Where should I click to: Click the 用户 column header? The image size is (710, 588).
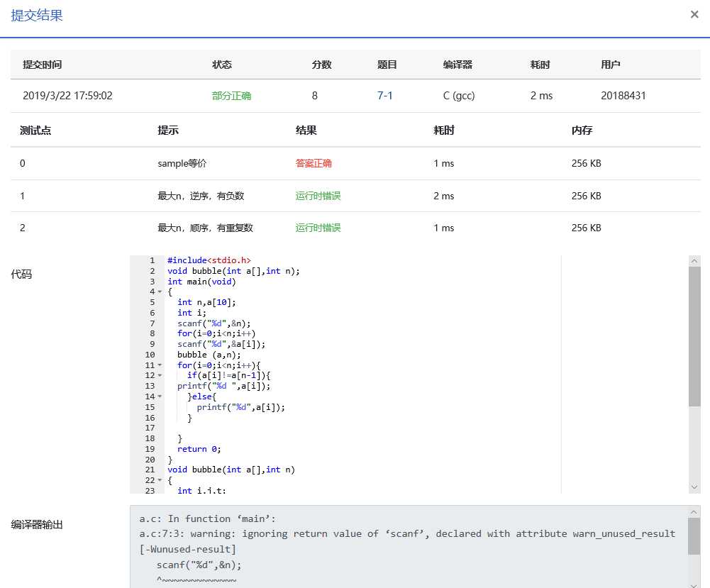point(611,65)
